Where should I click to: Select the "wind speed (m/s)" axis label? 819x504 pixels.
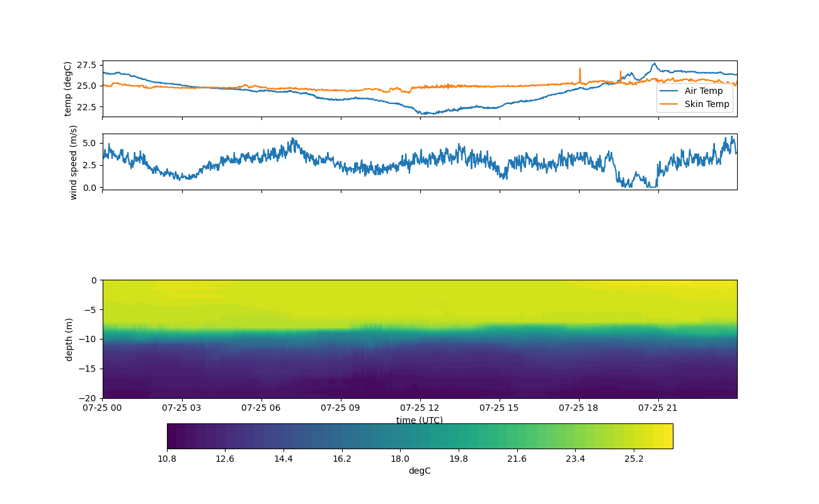coord(73,162)
